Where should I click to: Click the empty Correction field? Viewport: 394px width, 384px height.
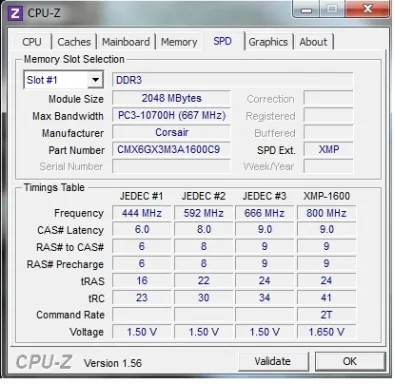328,98
